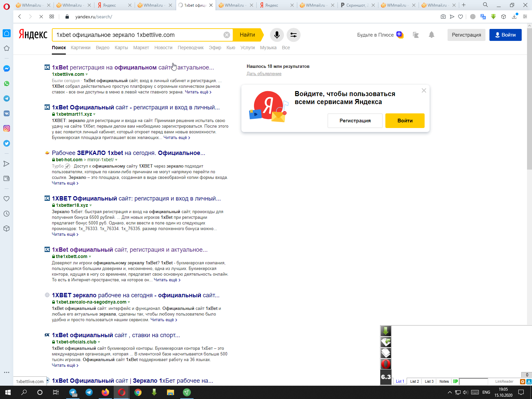Open Easy Setup sliders icon

525,17
